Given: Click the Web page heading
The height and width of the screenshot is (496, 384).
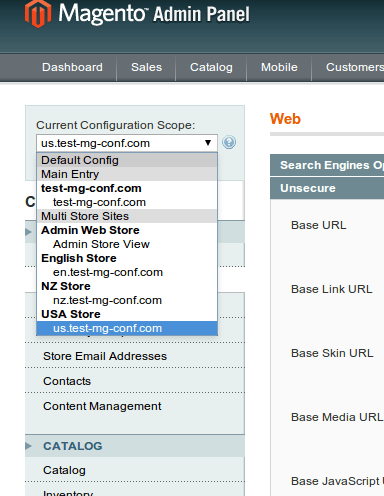Looking at the screenshot, I should [285, 119].
